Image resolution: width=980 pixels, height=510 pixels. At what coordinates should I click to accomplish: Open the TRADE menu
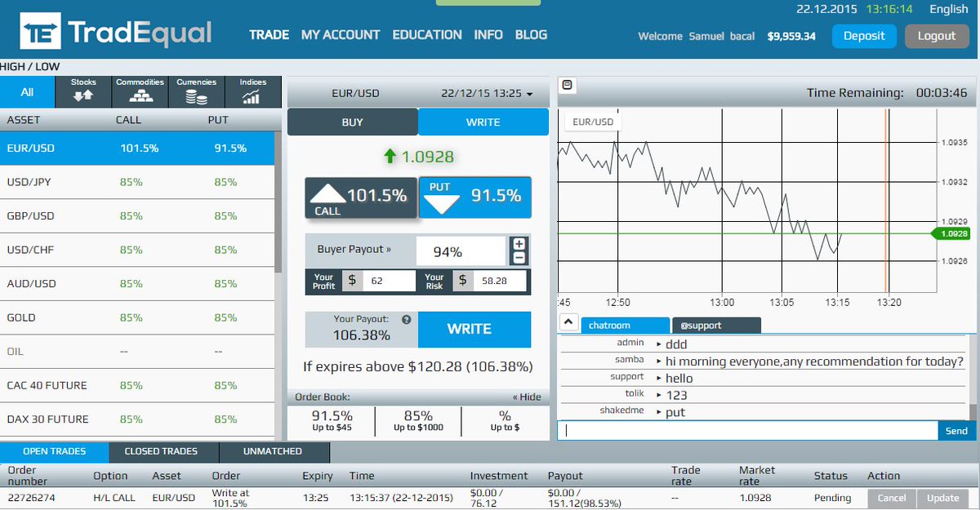click(x=269, y=35)
